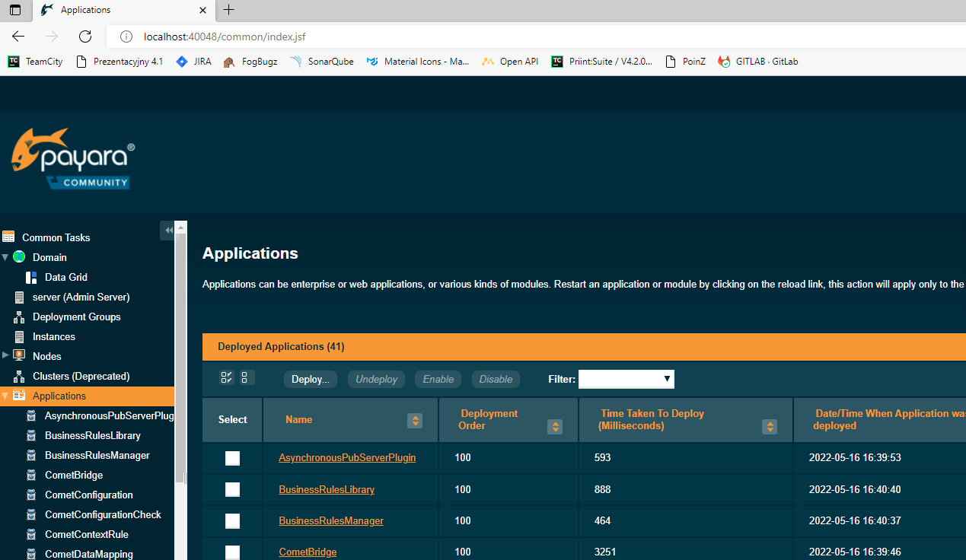This screenshot has width=966, height=560.
Task: Open Common Tasks in navigation tree
Action: [x=56, y=237]
